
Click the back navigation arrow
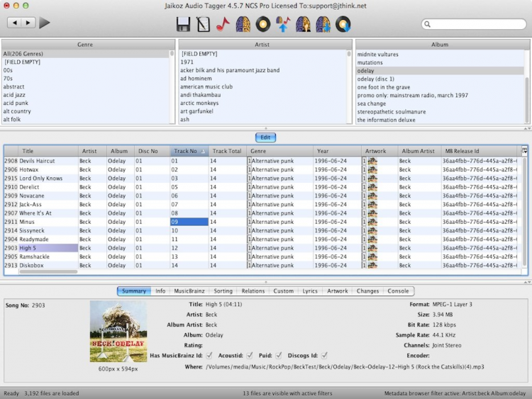pos(14,23)
